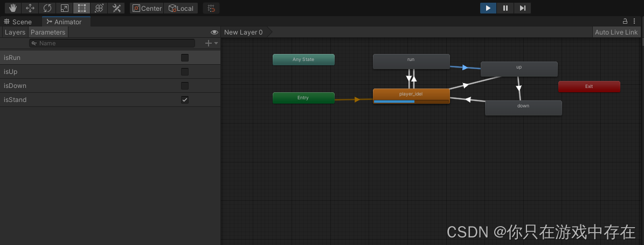Viewport: 644px width, 245px height.
Task: Switch to the Scene tab
Action: tap(18, 22)
